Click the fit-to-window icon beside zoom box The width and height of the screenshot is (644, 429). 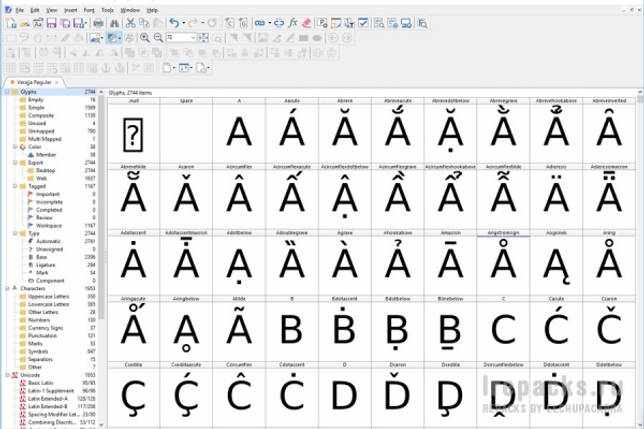click(x=203, y=38)
